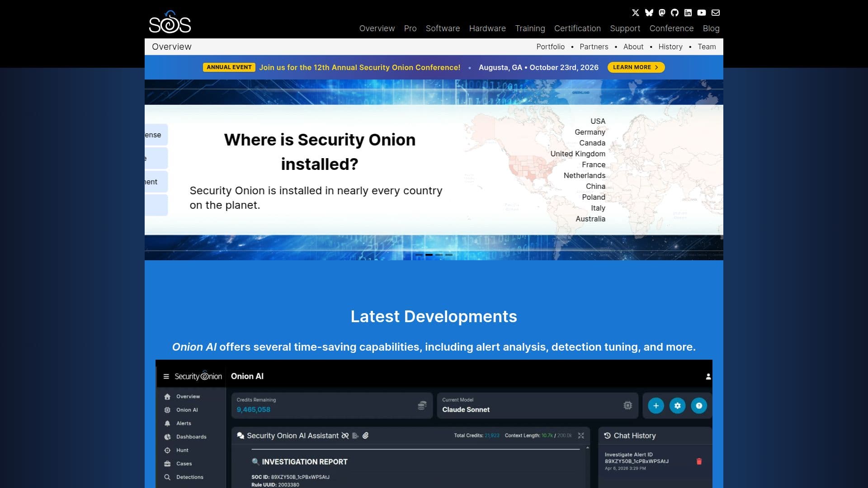Select the third carousel slide indicator
Image resolution: width=868 pixels, height=488 pixels.
439,255
